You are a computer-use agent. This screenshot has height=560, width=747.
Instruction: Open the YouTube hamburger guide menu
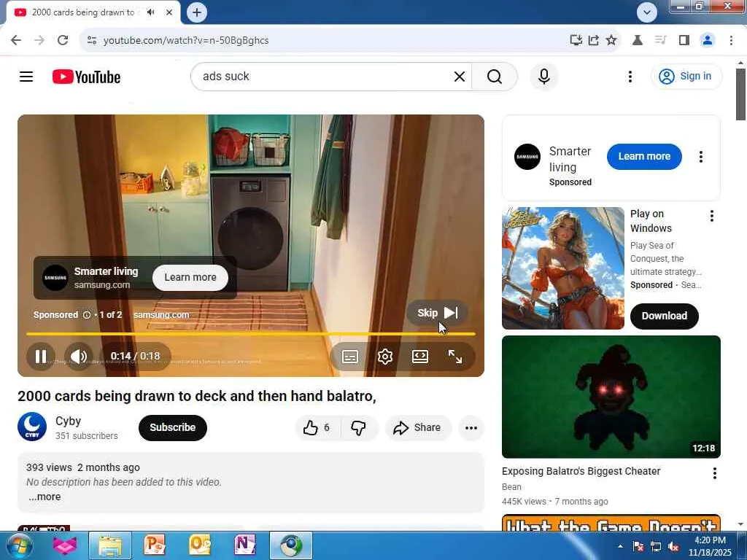26,76
